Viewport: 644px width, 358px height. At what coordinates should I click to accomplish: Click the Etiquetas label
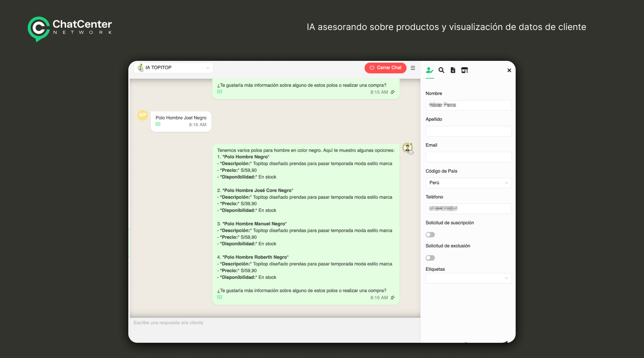pyautogui.click(x=435, y=269)
